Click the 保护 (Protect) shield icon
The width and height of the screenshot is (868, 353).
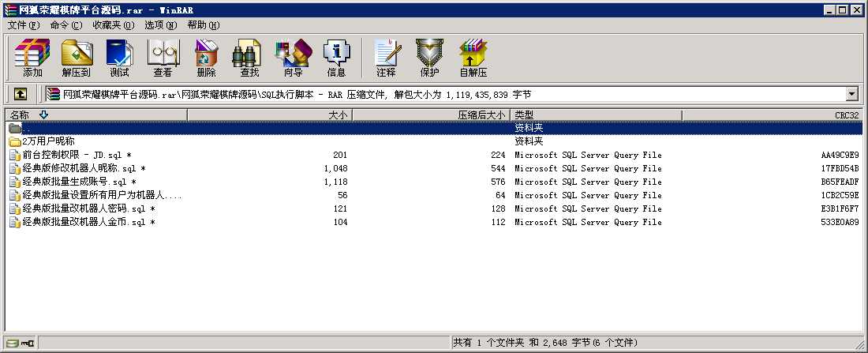point(429,58)
